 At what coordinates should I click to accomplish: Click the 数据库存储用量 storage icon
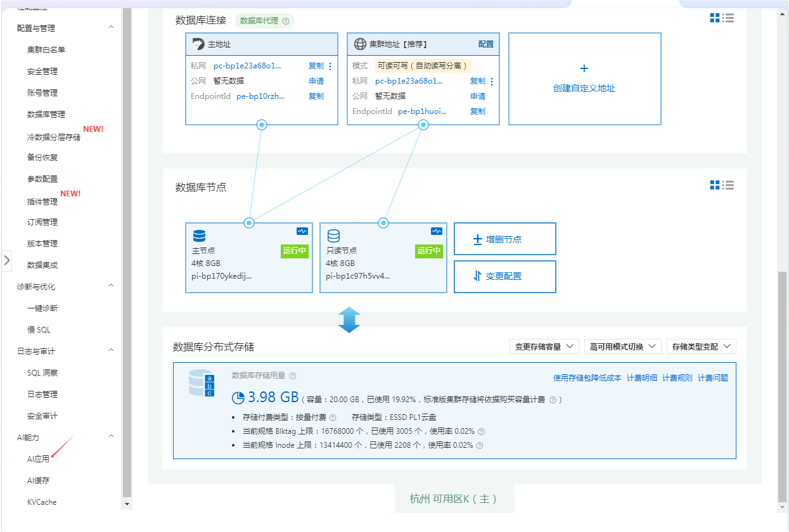[x=200, y=383]
